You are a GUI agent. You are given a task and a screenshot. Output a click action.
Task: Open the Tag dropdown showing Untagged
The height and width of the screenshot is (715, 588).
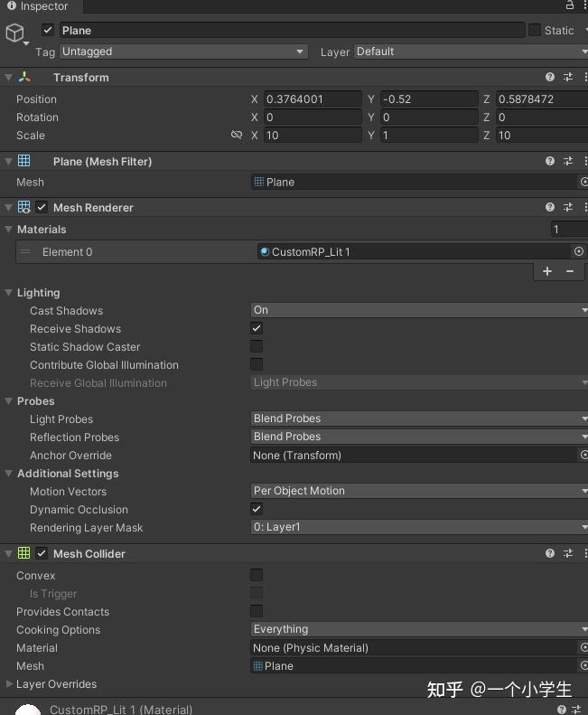(x=183, y=52)
